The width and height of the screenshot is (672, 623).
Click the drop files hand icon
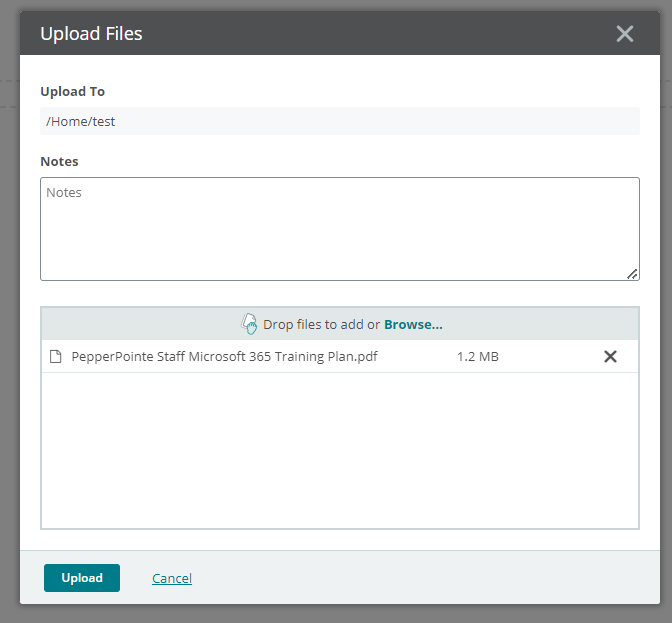[x=250, y=324]
